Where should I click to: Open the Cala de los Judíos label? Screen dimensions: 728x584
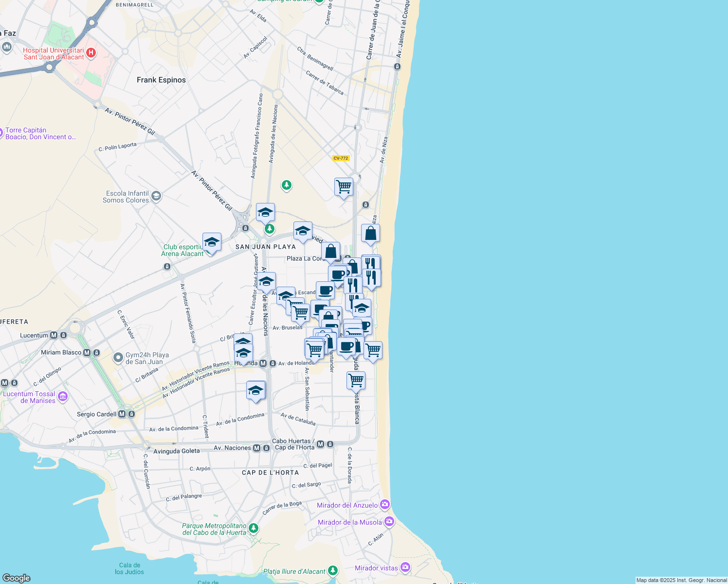pyautogui.click(x=129, y=568)
